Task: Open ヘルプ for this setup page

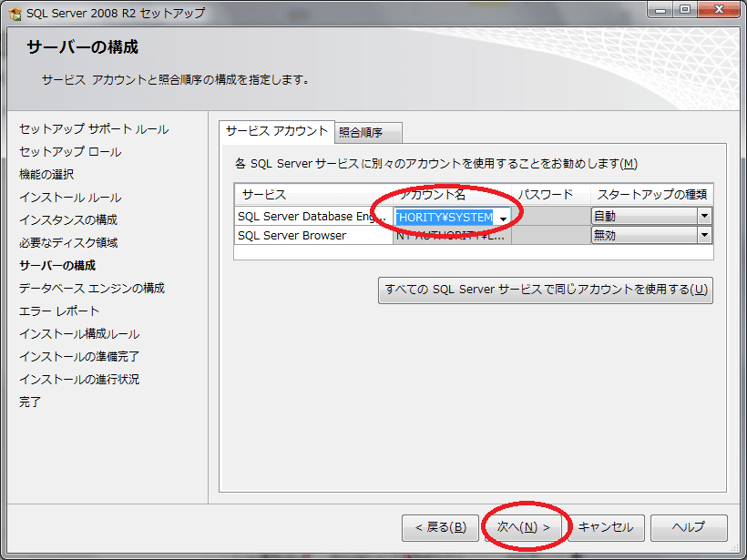Action: [x=688, y=527]
